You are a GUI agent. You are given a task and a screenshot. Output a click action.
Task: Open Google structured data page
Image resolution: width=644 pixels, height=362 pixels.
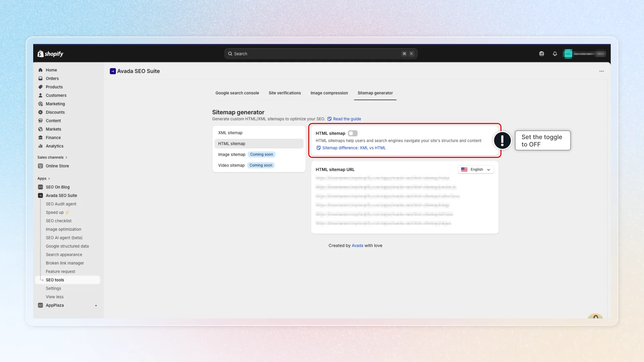67,246
